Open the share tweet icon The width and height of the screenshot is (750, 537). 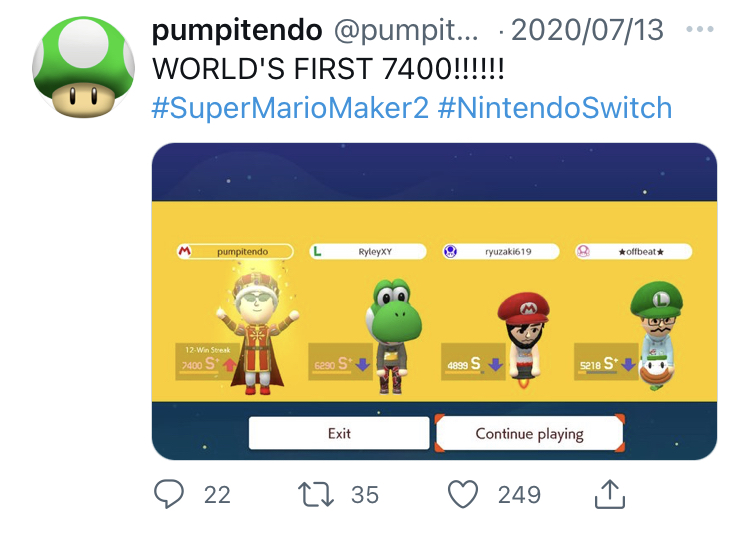609,494
